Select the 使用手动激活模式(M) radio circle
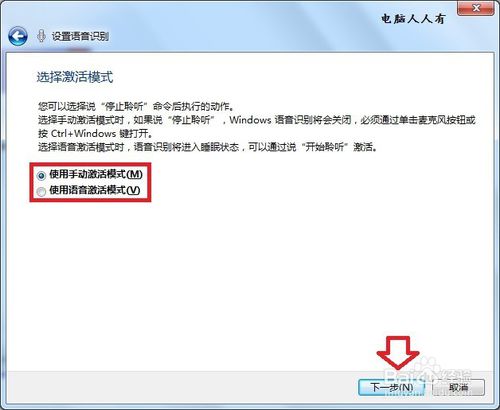Viewport: 500px width, 410px height. point(41,175)
